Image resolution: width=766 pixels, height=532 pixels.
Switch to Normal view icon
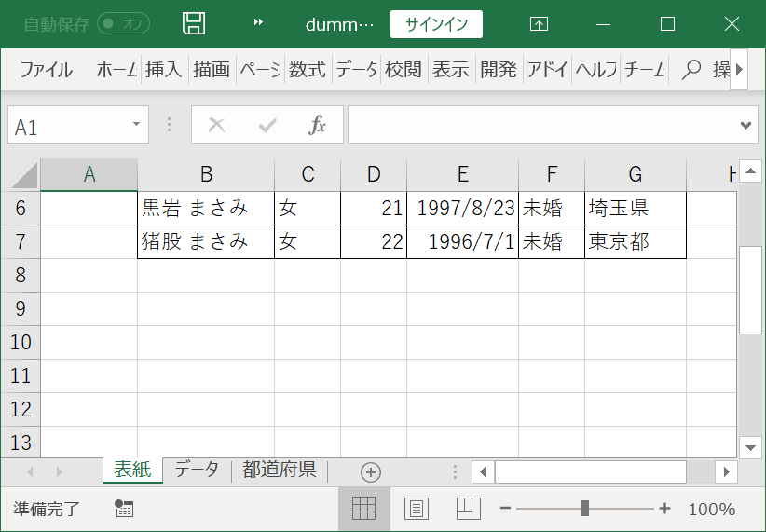364,509
